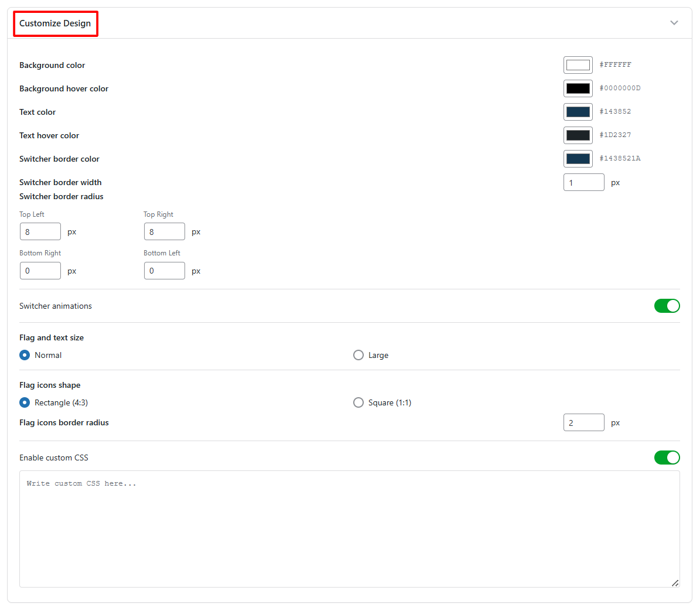The width and height of the screenshot is (700, 611).
Task: Choose Square (1:1) flag shape
Action: [358, 402]
